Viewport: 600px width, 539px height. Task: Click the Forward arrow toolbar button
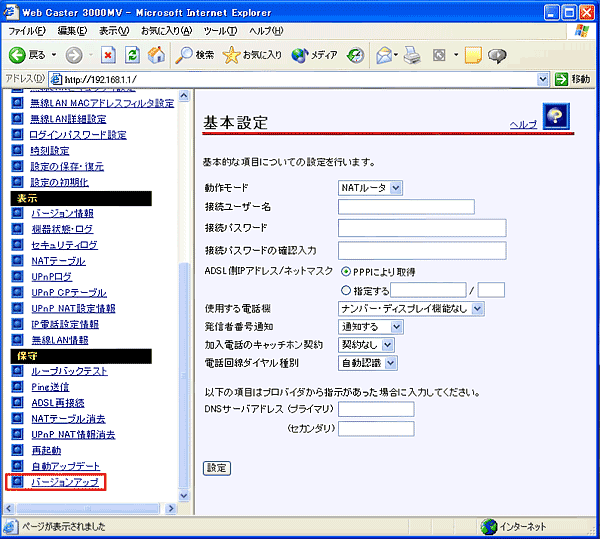[x=74, y=55]
